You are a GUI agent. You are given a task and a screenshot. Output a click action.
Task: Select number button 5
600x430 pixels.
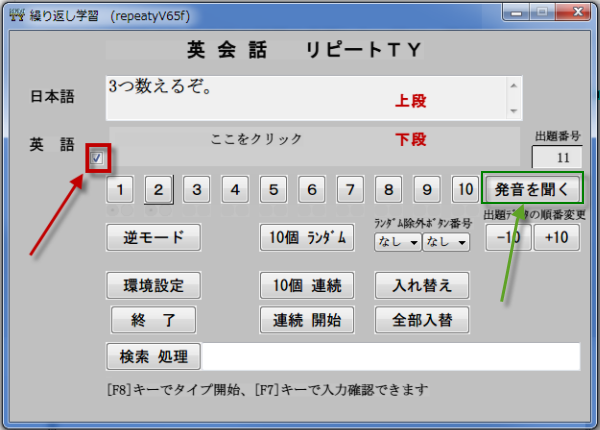tap(273, 189)
